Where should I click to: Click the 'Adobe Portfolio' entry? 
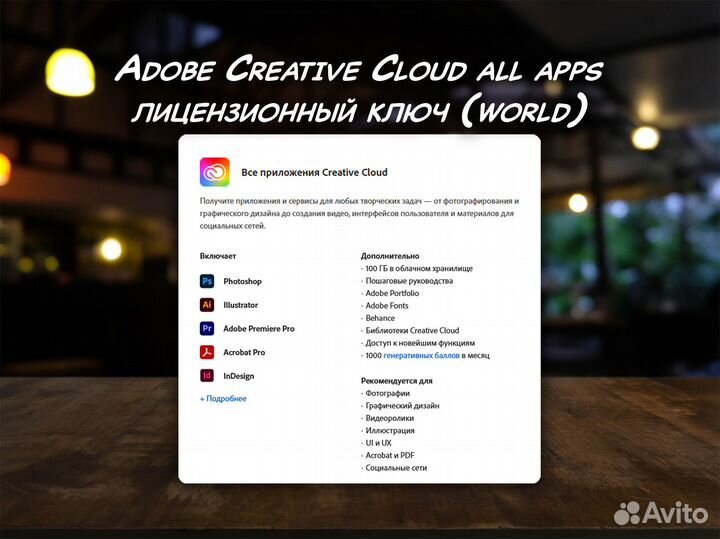[390, 293]
